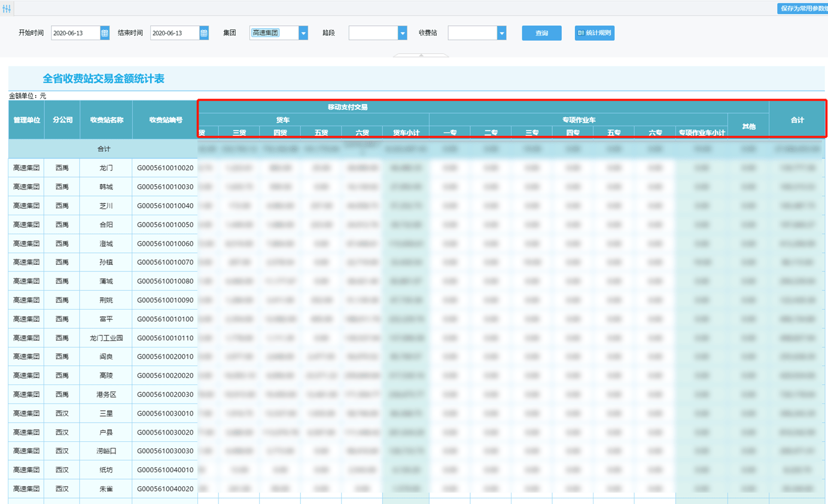Click the 六货 column header

[x=361, y=133]
